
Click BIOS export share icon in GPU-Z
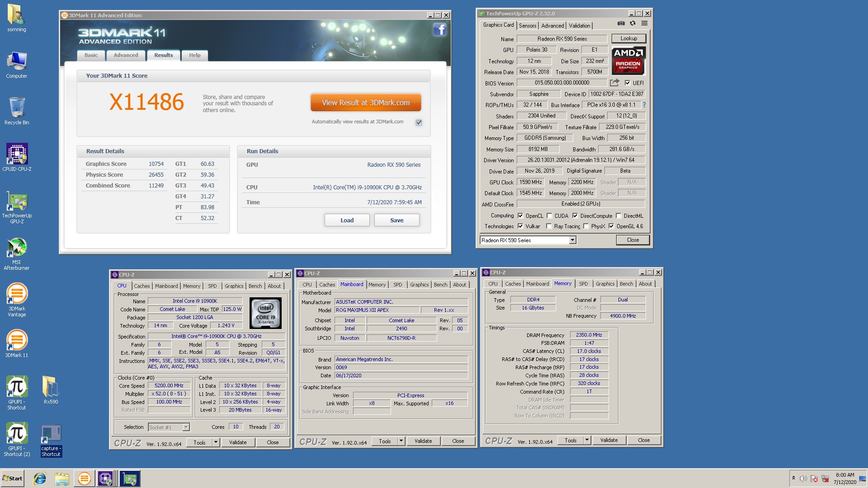point(614,83)
